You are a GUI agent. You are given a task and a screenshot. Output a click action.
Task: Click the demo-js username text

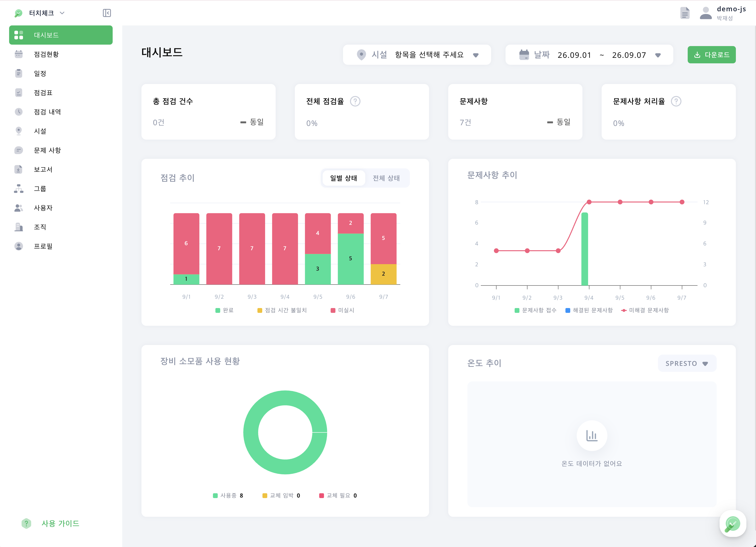731,9
